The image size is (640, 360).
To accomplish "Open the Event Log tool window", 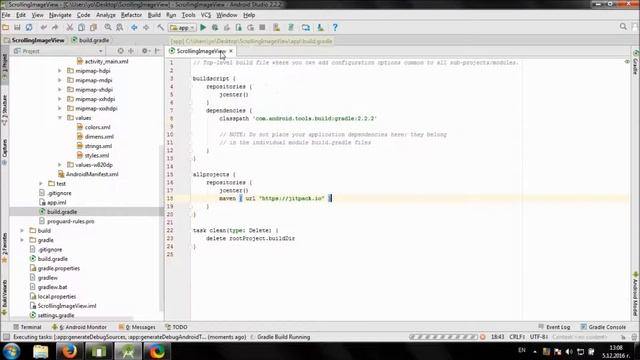I will pyautogui.click(x=554, y=327).
